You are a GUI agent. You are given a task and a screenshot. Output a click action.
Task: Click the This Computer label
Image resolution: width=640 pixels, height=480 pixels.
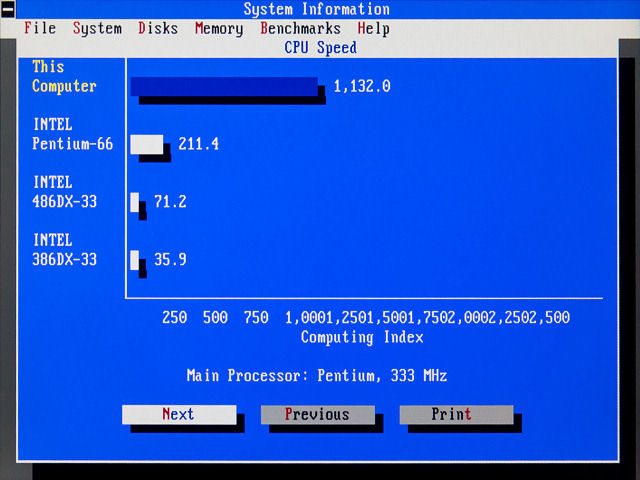click(64, 76)
